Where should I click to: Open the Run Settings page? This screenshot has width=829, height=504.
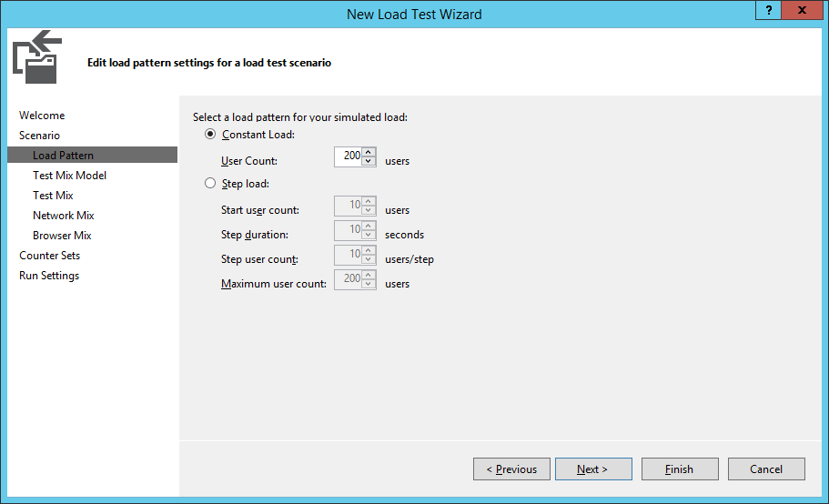pos(49,276)
